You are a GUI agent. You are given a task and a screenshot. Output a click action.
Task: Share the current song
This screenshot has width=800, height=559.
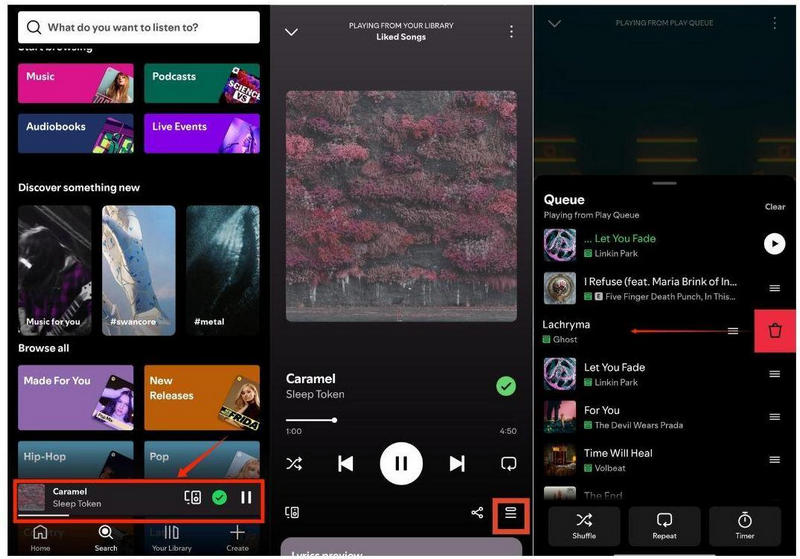(477, 512)
